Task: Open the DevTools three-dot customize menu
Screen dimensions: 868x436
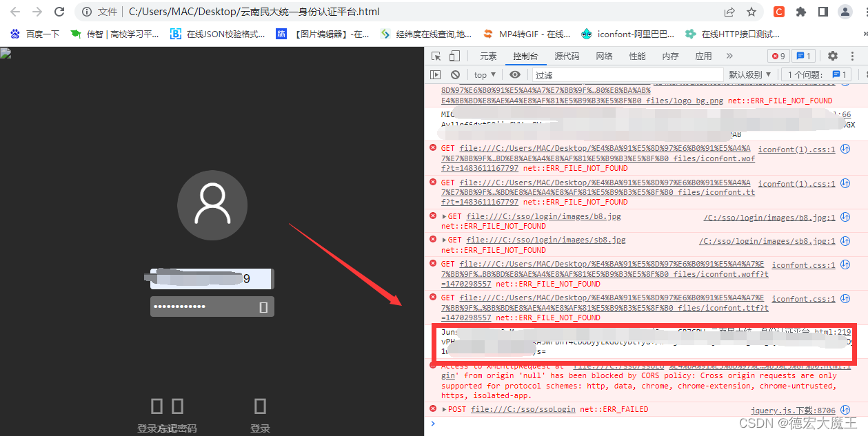Action: coord(854,56)
